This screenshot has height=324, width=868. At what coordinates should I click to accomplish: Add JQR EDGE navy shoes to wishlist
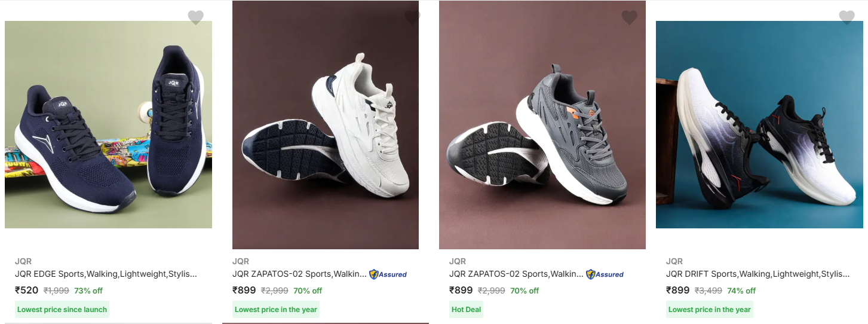[x=196, y=17]
